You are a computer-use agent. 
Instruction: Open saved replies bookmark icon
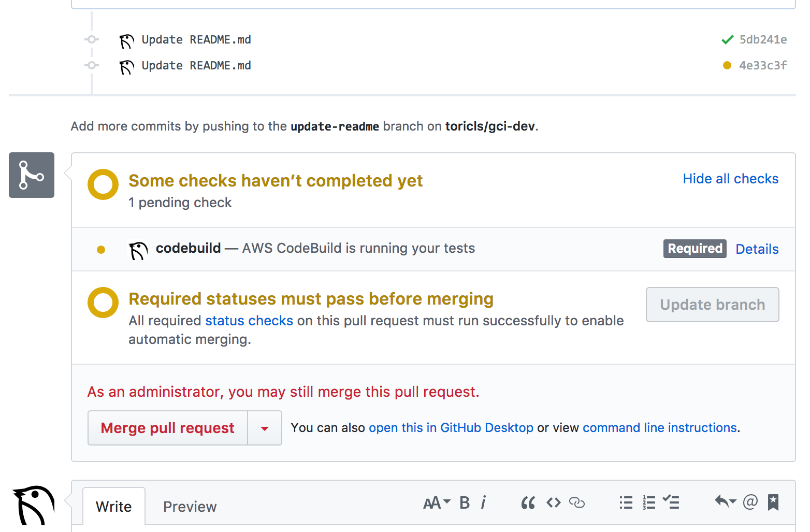coord(773,502)
